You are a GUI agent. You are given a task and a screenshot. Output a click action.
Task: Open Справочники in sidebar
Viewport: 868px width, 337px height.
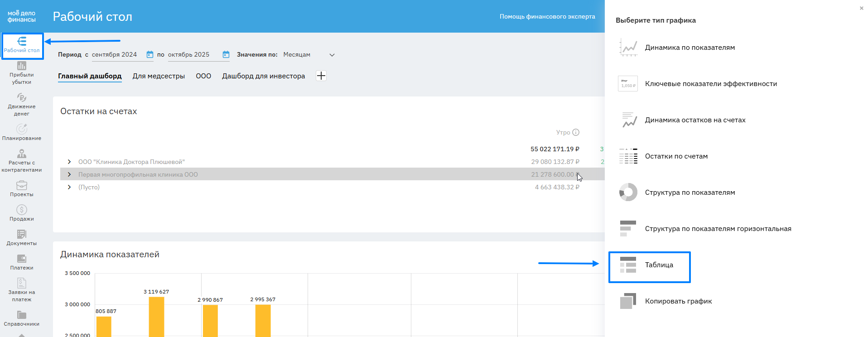(x=22, y=318)
